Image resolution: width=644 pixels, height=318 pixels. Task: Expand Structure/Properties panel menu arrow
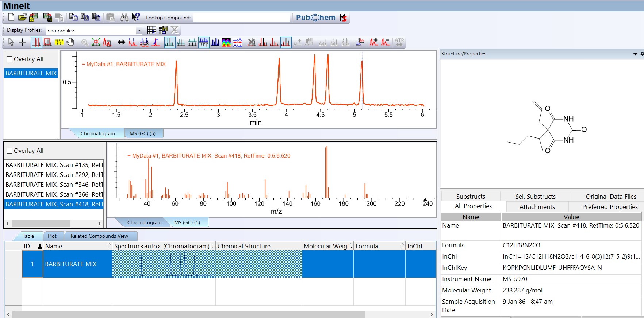[635, 54]
